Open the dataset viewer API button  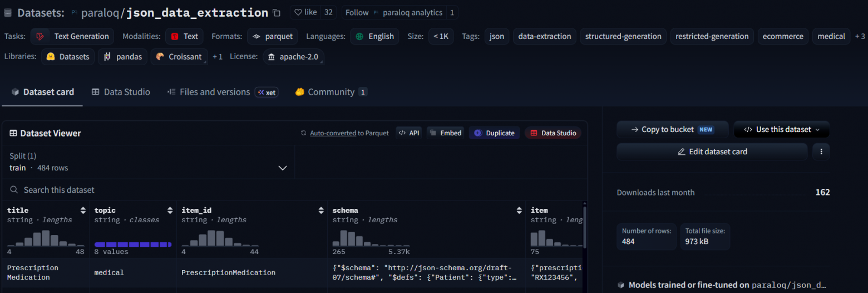pyautogui.click(x=409, y=133)
